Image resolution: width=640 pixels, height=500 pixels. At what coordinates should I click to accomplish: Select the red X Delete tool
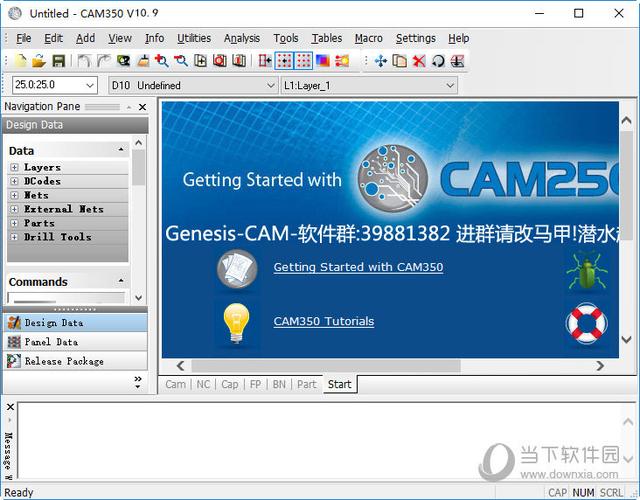pyautogui.click(x=419, y=61)
